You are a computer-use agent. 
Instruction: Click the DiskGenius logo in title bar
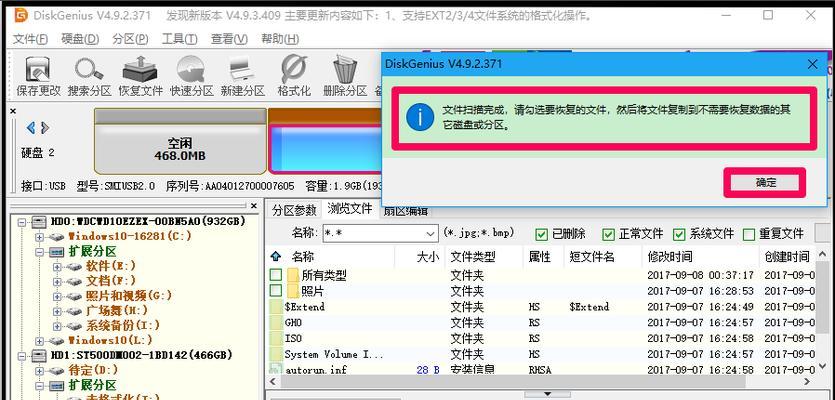point(21,15)
